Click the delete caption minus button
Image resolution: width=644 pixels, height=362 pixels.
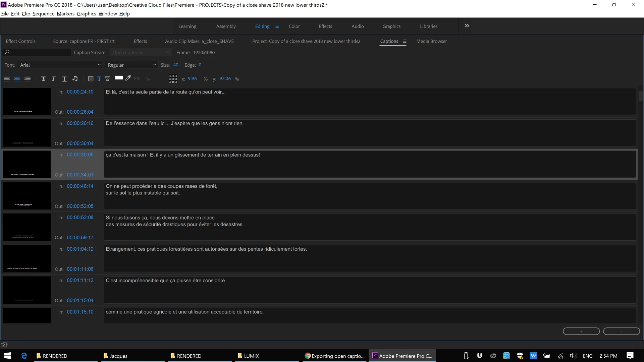pos(621,331)
